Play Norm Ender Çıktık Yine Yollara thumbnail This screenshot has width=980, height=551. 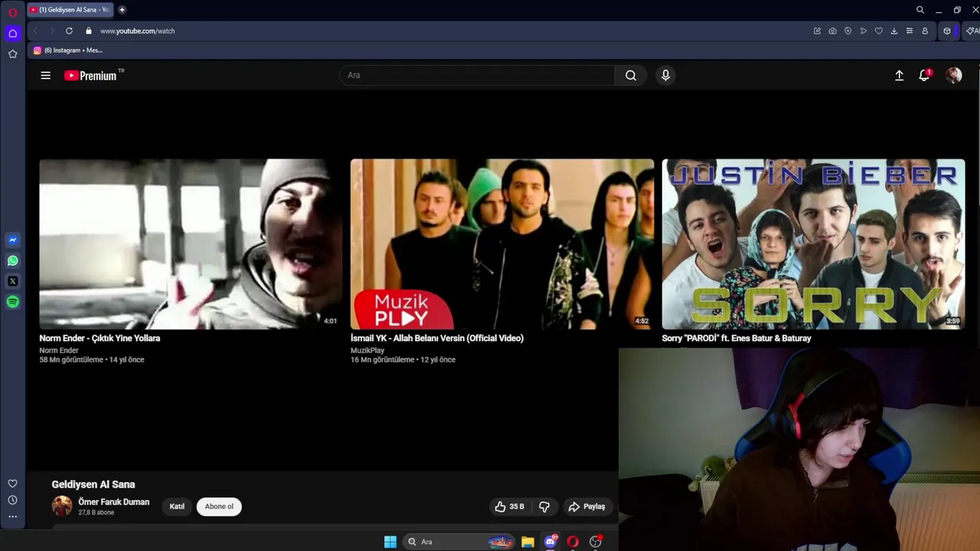tap(191, 244)
